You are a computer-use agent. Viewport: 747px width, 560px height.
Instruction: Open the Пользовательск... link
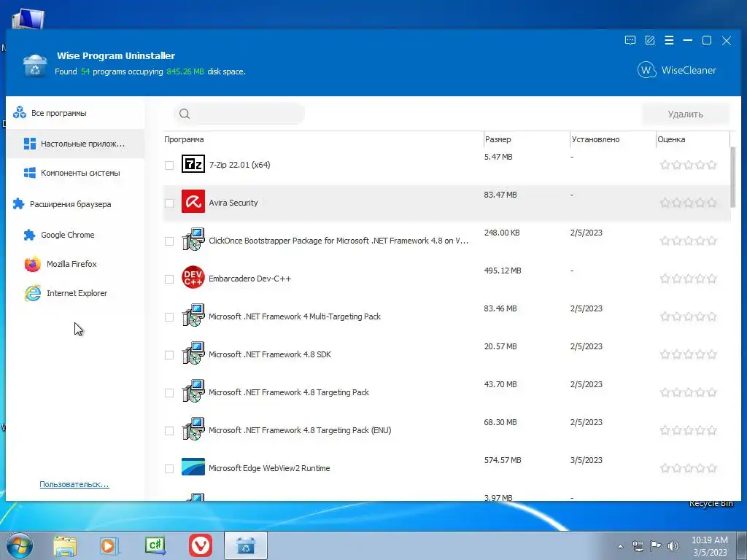pos(74,484)
